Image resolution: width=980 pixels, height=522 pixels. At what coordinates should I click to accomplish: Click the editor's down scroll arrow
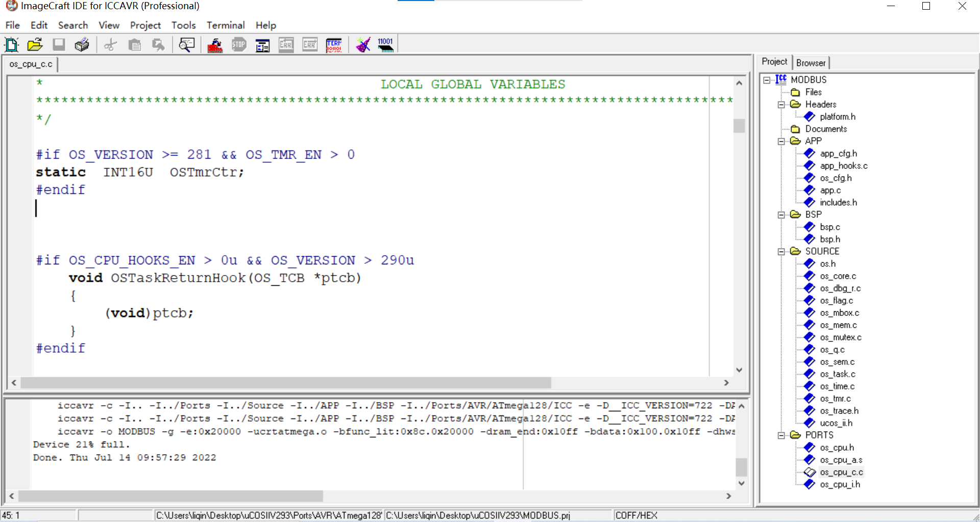point(739,369)
